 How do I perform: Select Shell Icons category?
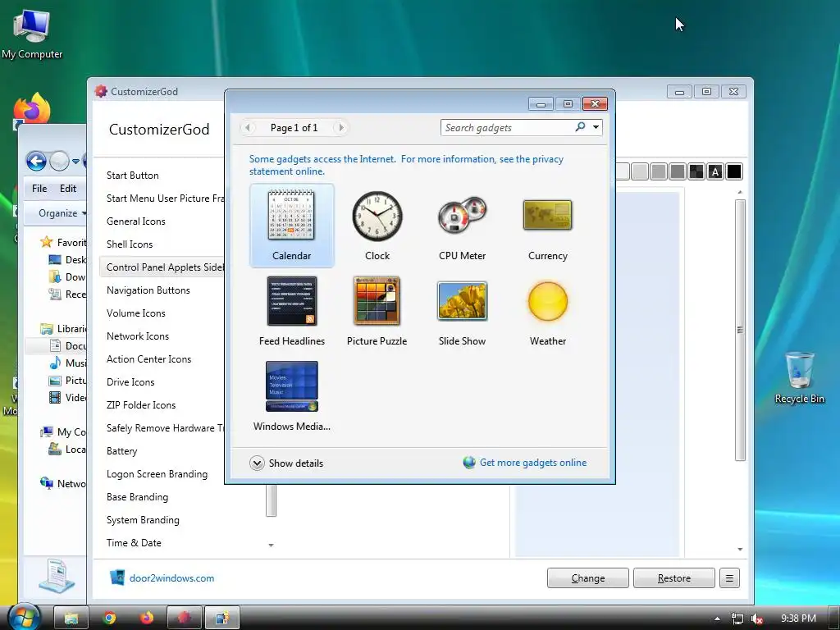coord(129,244)
